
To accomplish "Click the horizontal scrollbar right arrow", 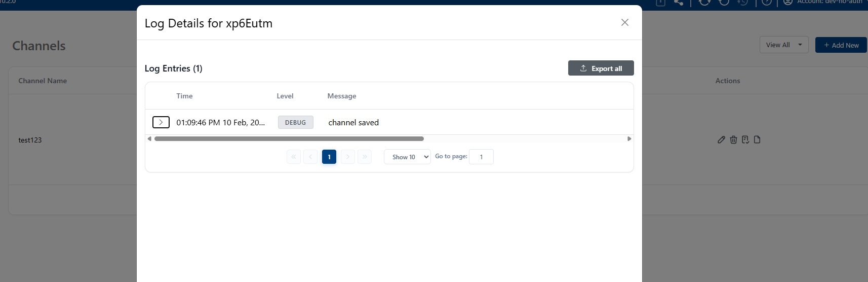I will pos(629,138).
